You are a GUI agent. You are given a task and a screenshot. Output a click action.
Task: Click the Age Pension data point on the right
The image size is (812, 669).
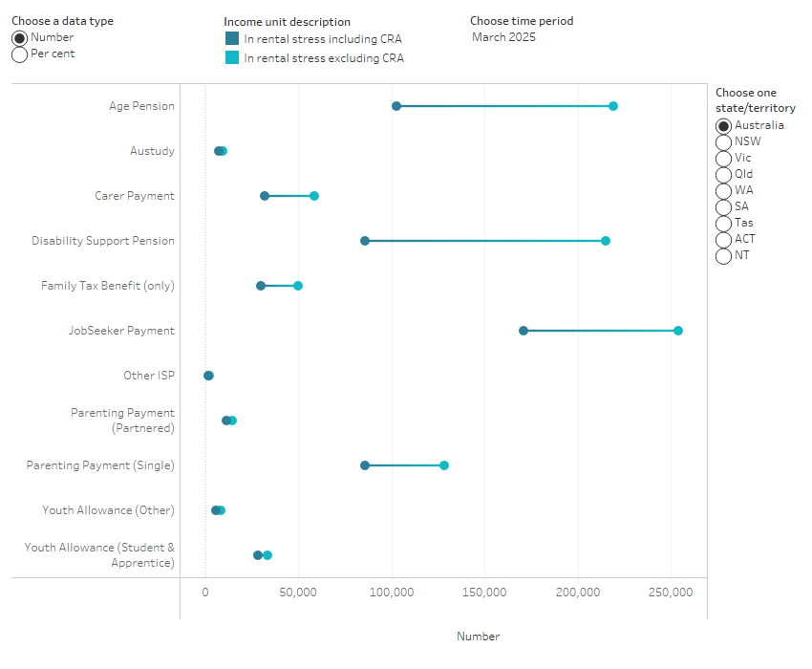[612, 106]
